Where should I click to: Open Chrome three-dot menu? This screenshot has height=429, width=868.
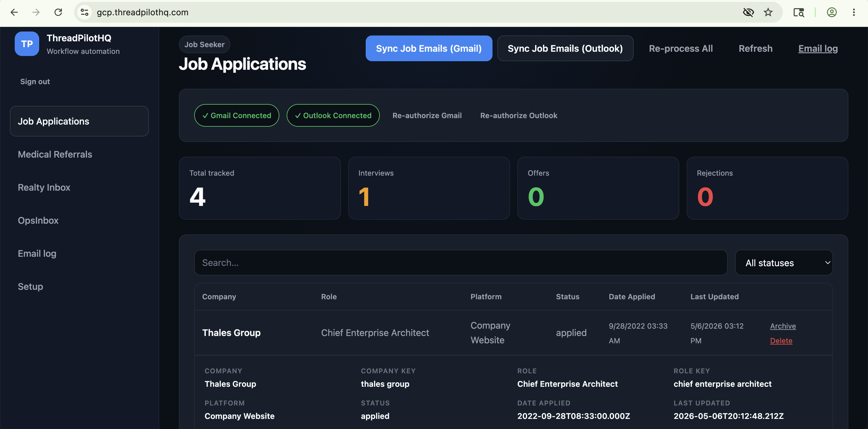pyautogui.click(x=854, y=13)
